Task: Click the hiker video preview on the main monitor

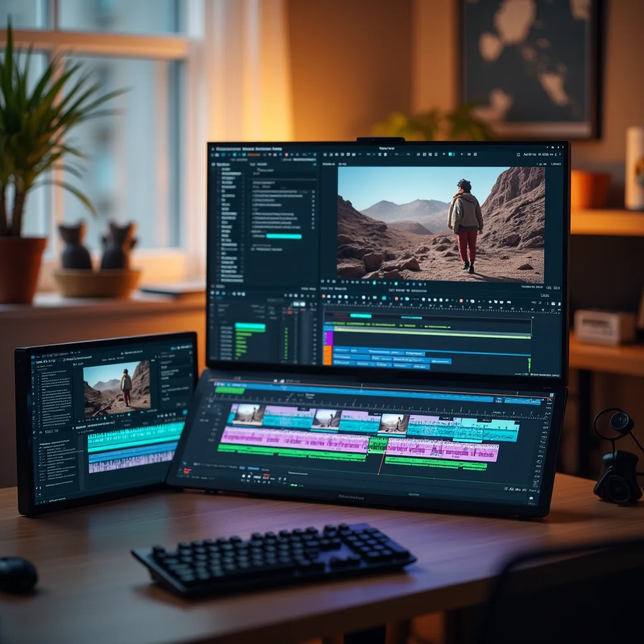Action: coord(441,224)
